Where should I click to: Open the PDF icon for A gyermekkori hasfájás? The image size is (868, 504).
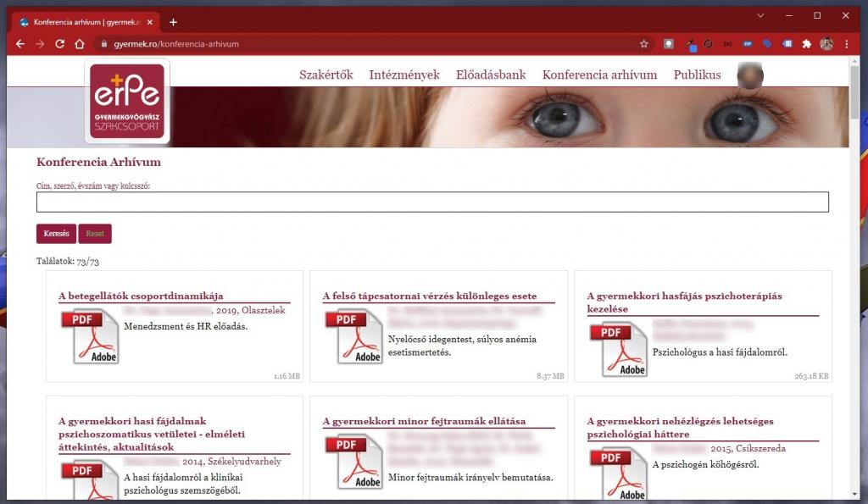(618, 349)
